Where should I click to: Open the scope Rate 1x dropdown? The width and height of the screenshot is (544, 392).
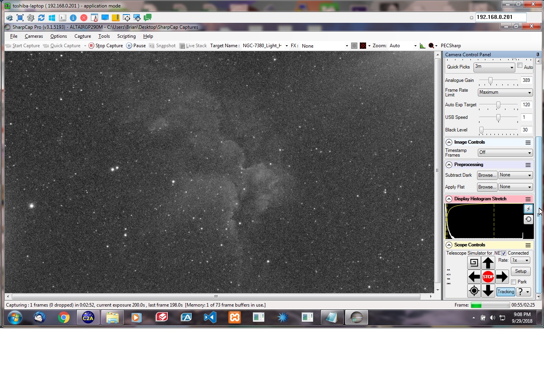tap(520, 261)
